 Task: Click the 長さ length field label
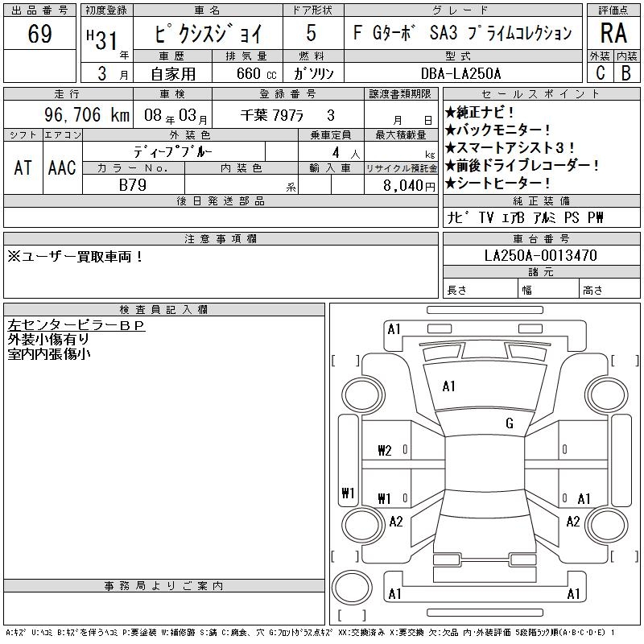click(x=456, y=291)
